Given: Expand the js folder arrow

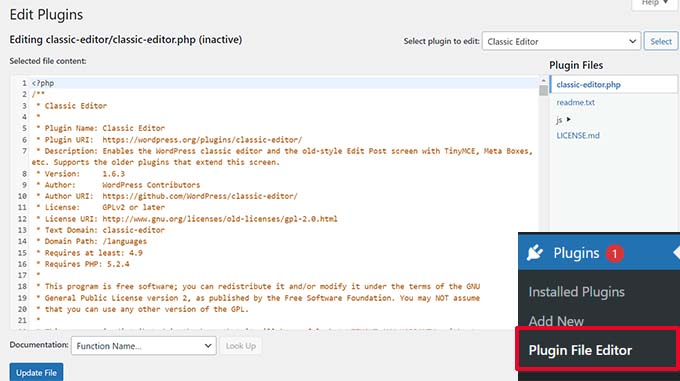Looking at the screenshot, I should click(x=568, y=119).
